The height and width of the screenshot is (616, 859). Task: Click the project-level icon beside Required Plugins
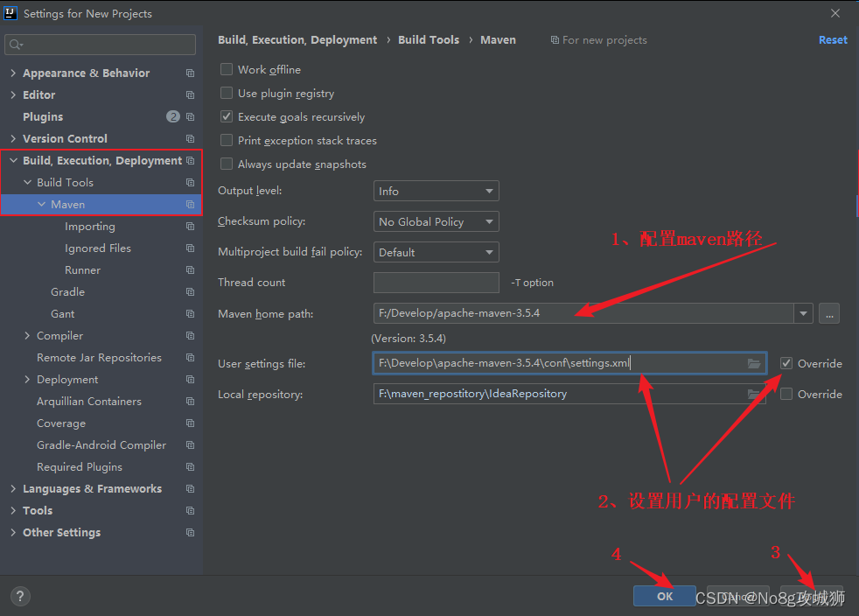[x=190, y=467]
